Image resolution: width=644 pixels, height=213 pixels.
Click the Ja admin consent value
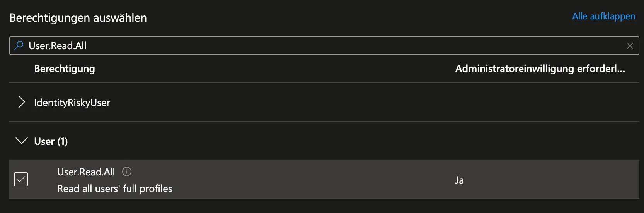click(459, 180)
